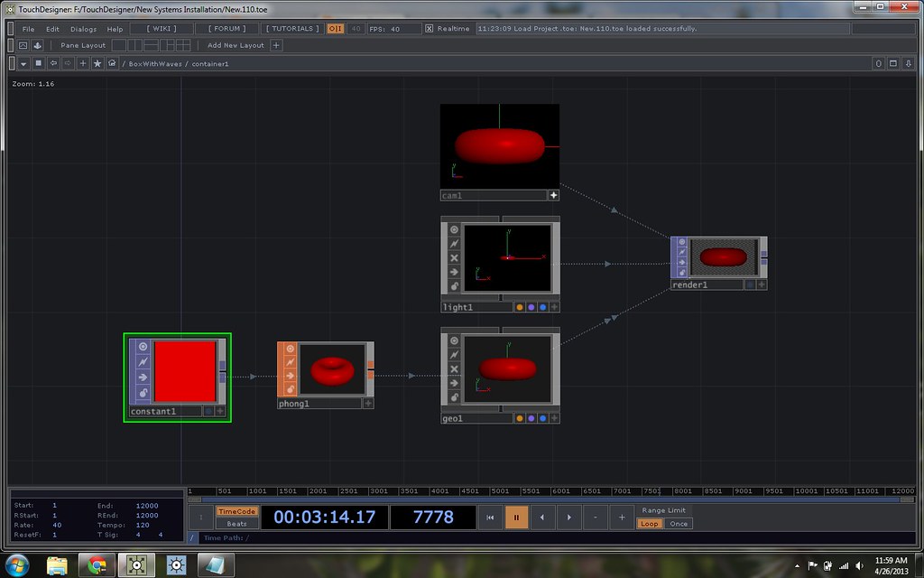Image resolution: width=924 pixels, height=578 pixels.
Task: Toggle the viewer active icon on light1
Action: coord(454,229)
